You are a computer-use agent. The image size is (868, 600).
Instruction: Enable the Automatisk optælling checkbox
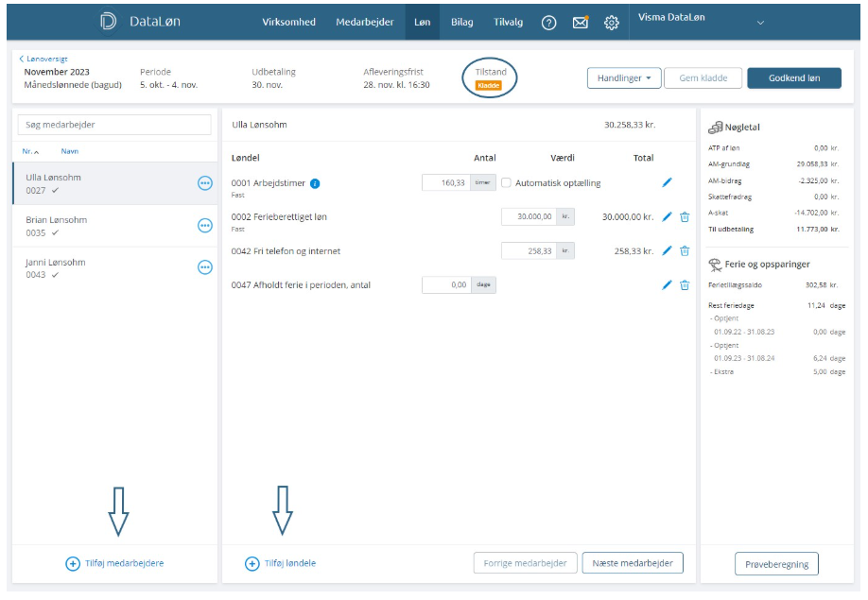tap(507, 183)
